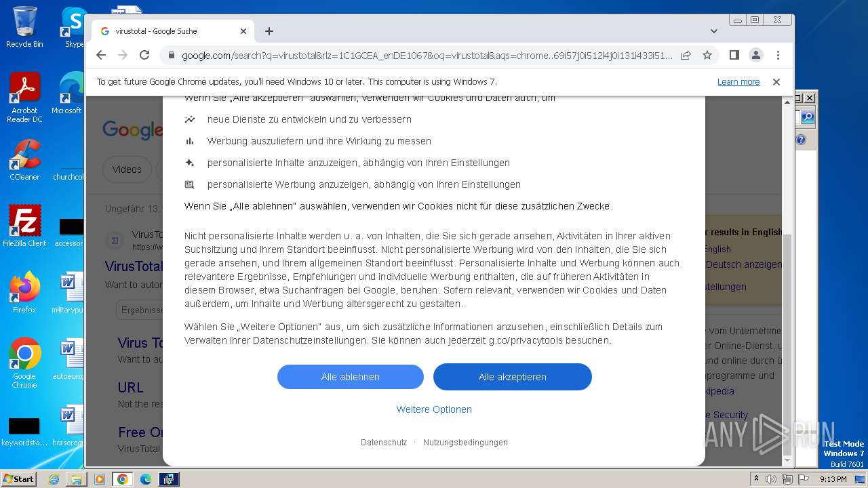Reload the Google search page
868x488 pixels.
(x=144, y=55)
